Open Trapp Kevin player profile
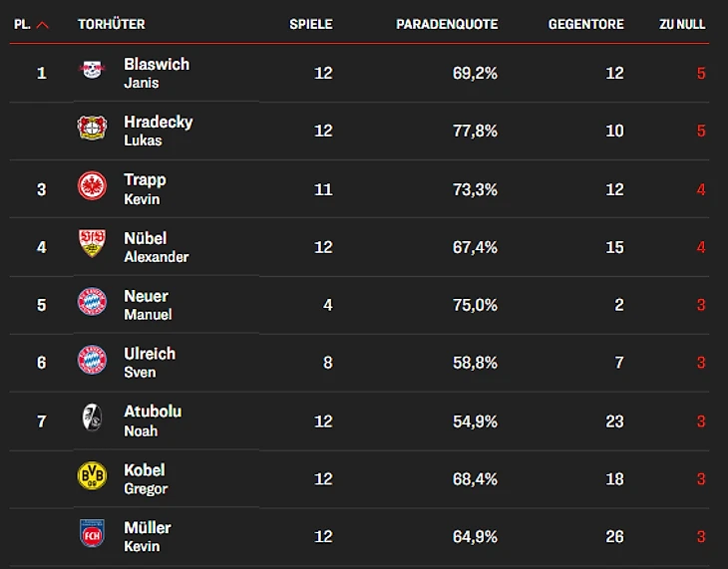 click(x=145, y=189)
